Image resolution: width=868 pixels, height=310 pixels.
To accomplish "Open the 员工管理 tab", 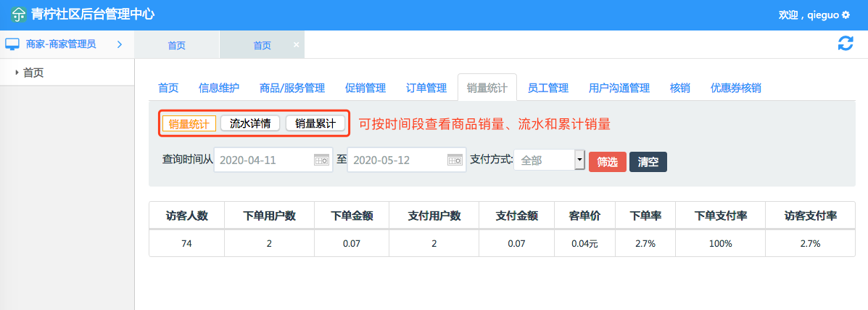I will (548, 88).
